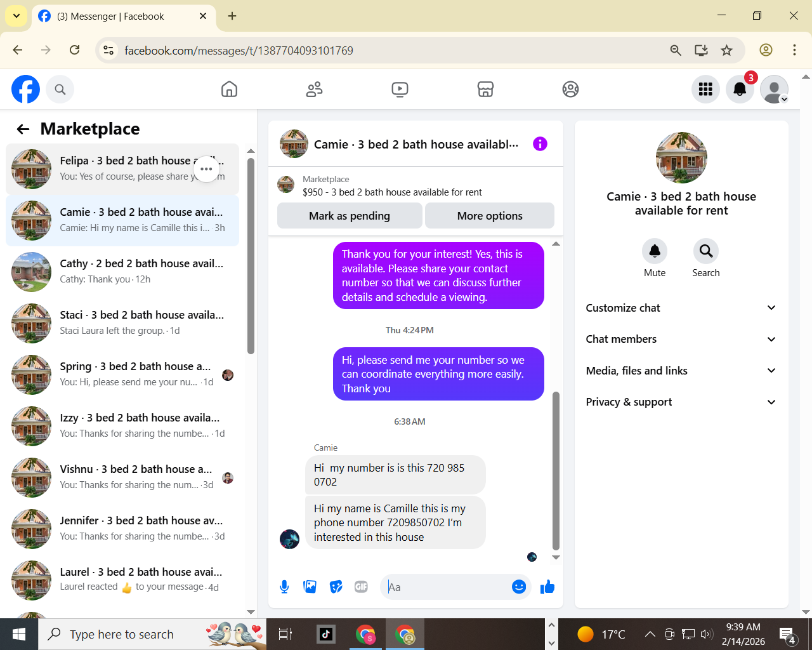
Task: Click the install app icon in address bar
Action: [x=701, y=50]
